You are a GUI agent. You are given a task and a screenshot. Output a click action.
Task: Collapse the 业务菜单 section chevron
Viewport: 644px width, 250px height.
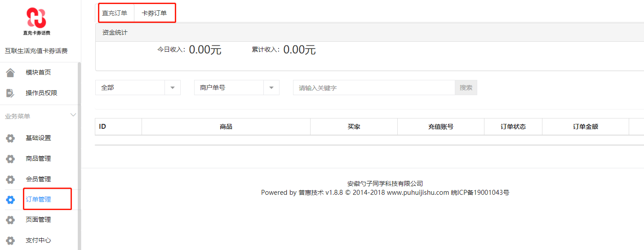coord(73,115)
